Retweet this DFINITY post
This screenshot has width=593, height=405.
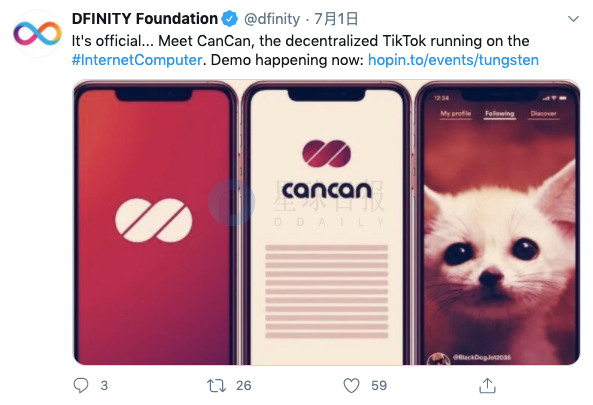click(216, 386)
